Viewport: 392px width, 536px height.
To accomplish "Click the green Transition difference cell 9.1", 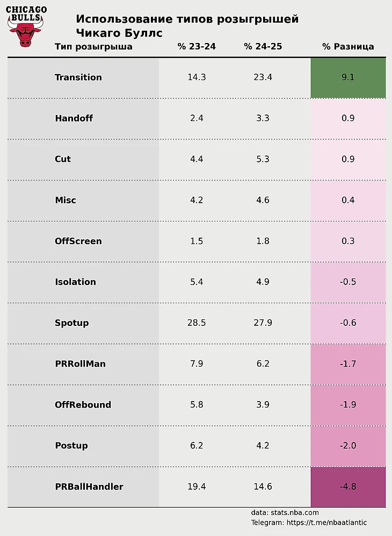I will coord(348,77).
